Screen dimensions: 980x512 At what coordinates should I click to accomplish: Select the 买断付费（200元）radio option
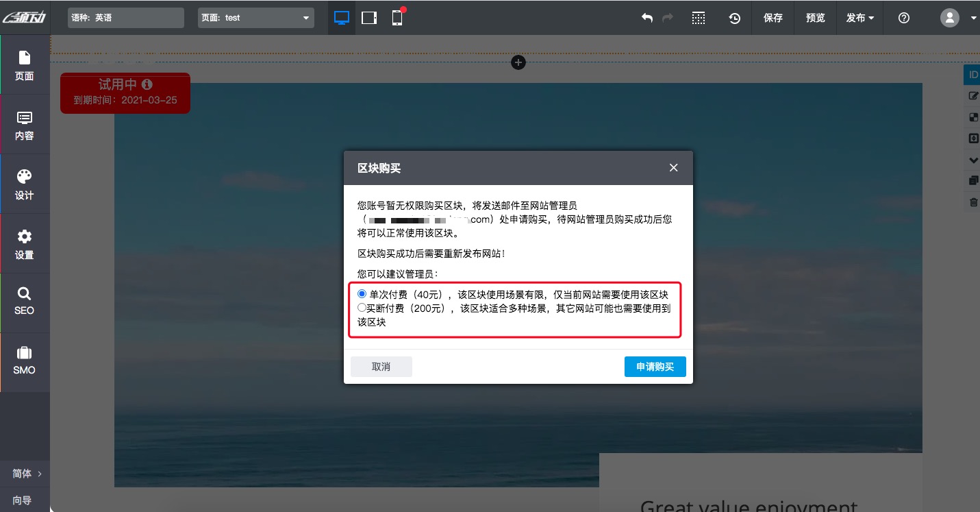tap(362, 307)
